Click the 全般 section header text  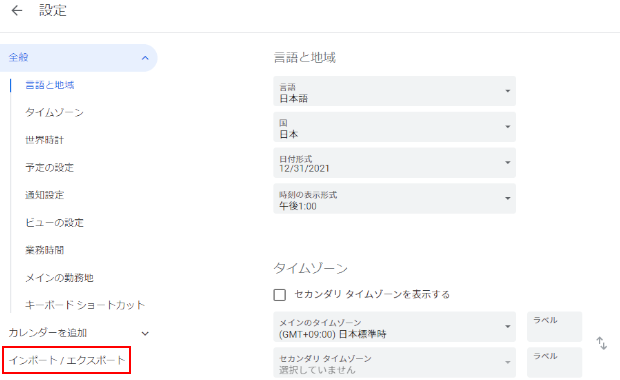[19, 57]
